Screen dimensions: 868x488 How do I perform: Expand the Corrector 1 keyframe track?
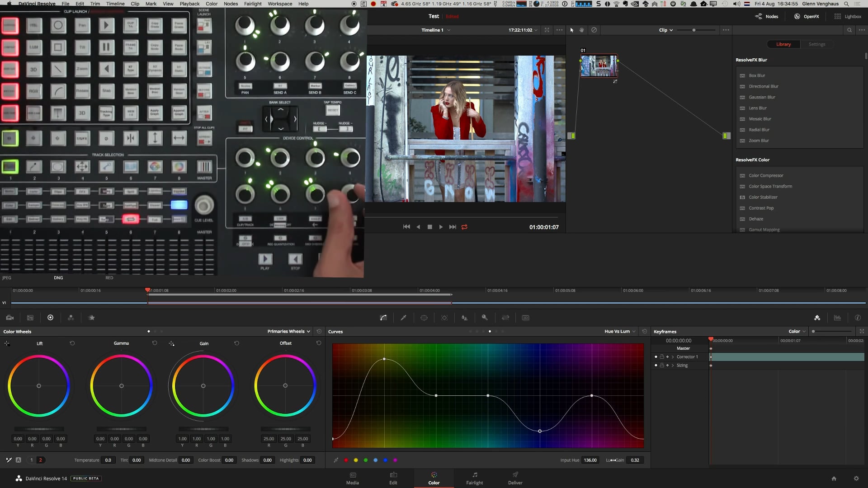[673, 357]
